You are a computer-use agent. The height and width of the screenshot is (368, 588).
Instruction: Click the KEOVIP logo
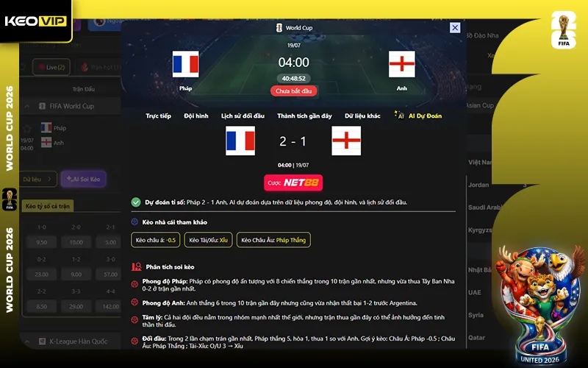coord(35,21)
